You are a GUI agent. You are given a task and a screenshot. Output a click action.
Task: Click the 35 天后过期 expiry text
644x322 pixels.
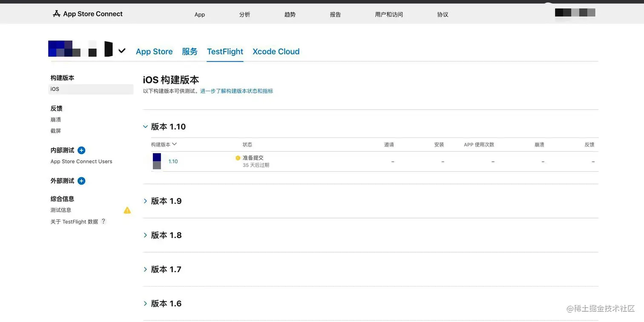coord(256,165)
